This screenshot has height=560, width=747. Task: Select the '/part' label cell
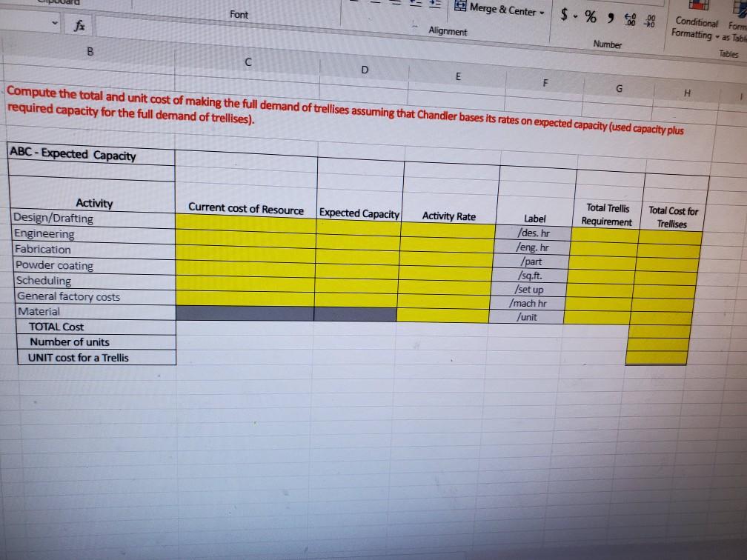click(531, 261)
